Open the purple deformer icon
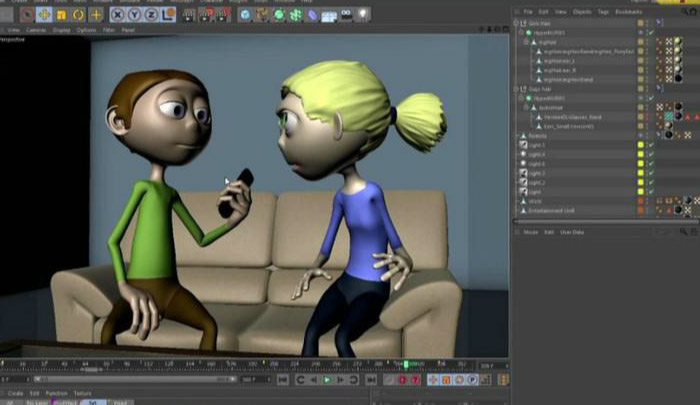The height and width of the screenshot is (405, 700). [x=312, y=15]
